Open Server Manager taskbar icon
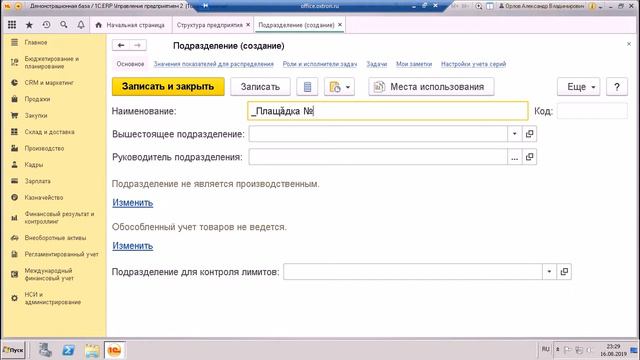640x360 pixels. [45, 350]
